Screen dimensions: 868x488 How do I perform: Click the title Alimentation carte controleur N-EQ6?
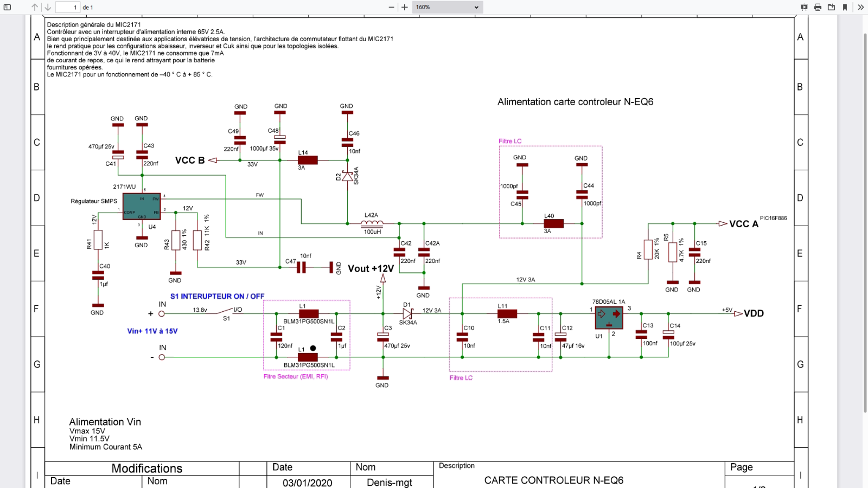pyautogui.click(x=575, y=102)
